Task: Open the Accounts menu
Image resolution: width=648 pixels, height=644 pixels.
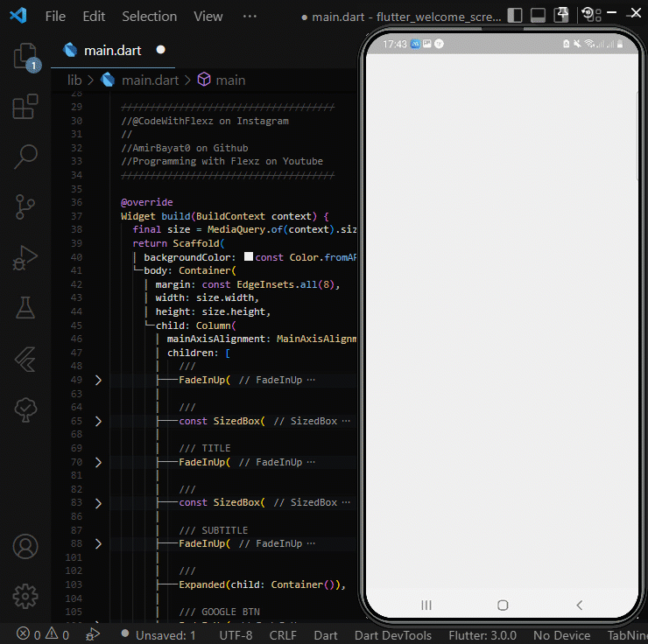Action: 25,546
